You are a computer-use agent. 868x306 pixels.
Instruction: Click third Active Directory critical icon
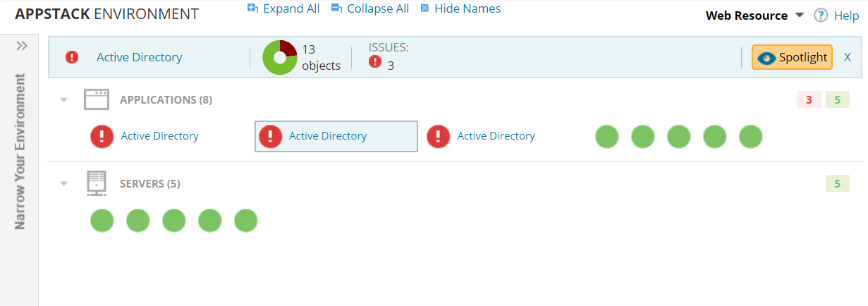click(x=439, y=136)
